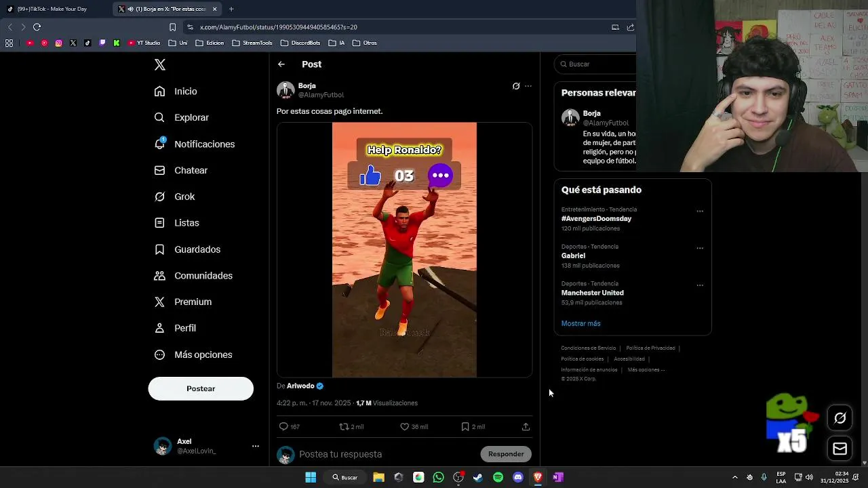Image resolution: width=868 pixels, height=488 pixels.
Task: Open Arlwodo video source link
Action: tap(300, 386)
